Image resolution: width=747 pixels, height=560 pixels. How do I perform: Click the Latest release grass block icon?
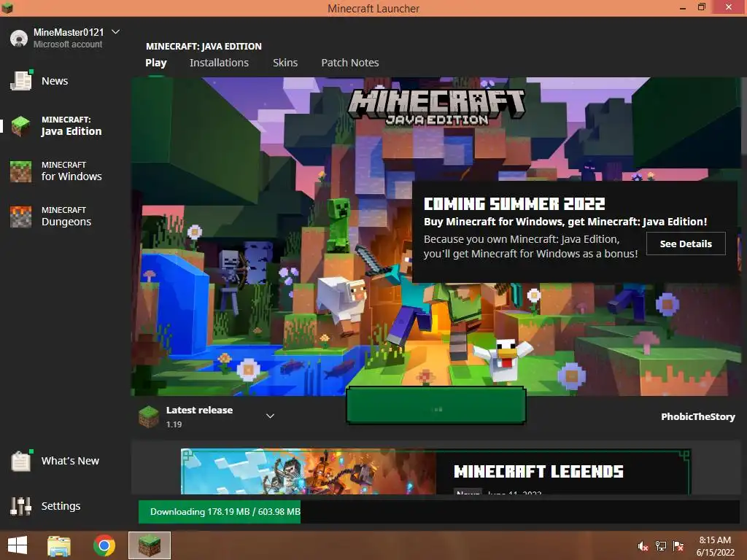[x=149, y=416]
